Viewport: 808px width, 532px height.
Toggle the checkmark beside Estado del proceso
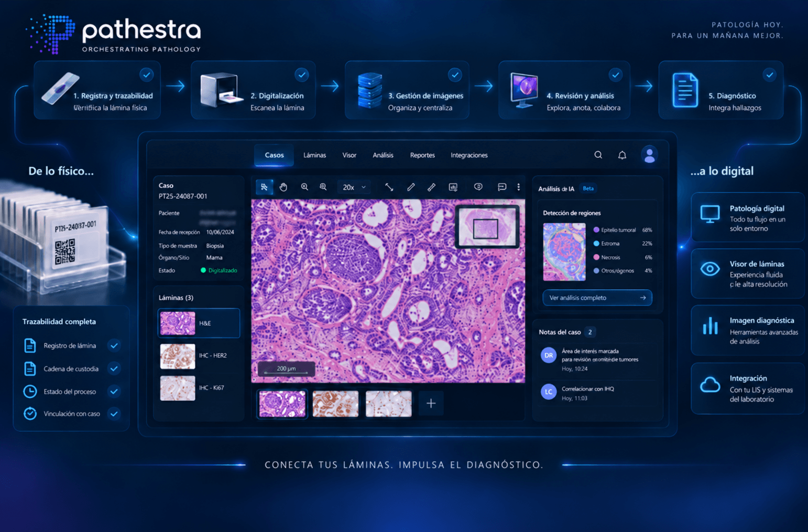click(114, 391)
